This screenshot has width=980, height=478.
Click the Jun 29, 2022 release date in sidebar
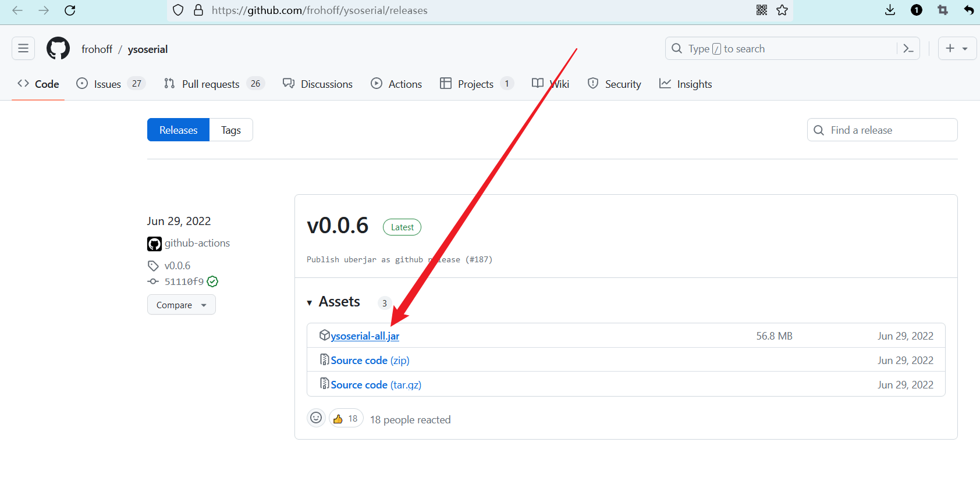click(x=179, y=221)
